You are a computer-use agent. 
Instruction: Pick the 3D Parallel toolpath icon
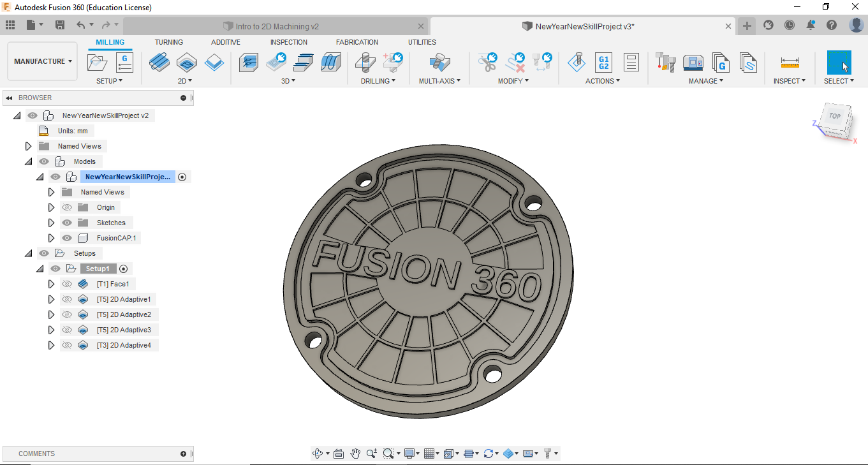pyautogui.click(x=304, y=63)
